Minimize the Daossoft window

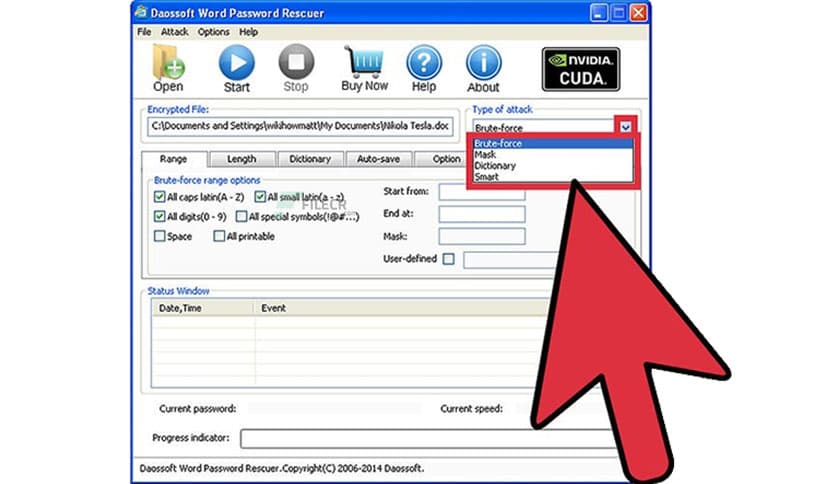point(599,13)
